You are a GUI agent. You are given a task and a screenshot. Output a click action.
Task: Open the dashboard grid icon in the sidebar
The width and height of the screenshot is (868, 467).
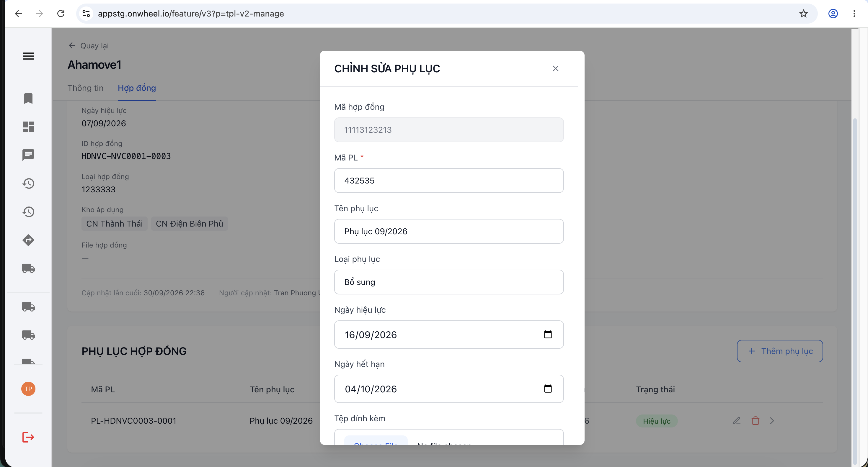tap(28, 127)
